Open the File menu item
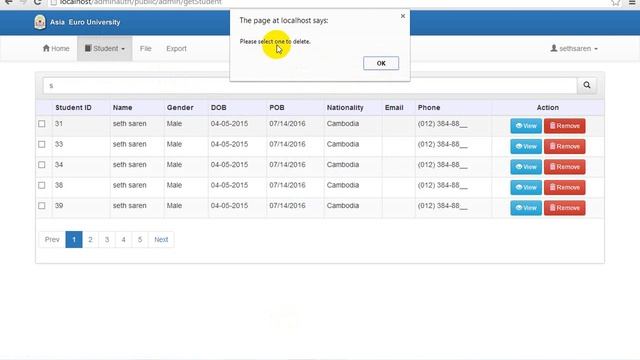The height and width of the screenshot is (360, 640). click(x=146, y=49)
